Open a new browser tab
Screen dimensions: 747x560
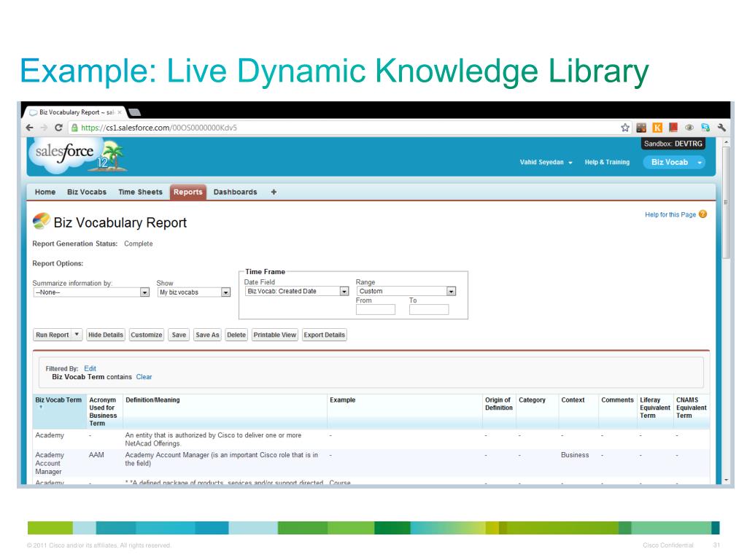point(135,112)
